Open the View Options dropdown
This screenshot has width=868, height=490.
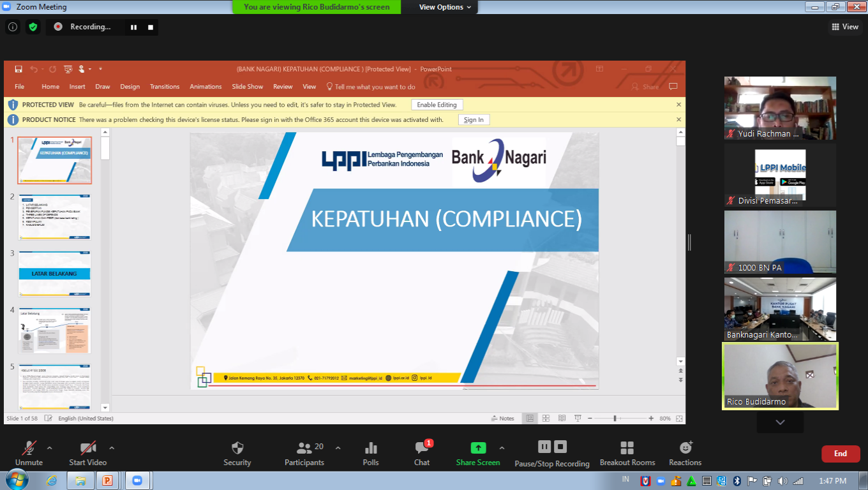[445, 7]
